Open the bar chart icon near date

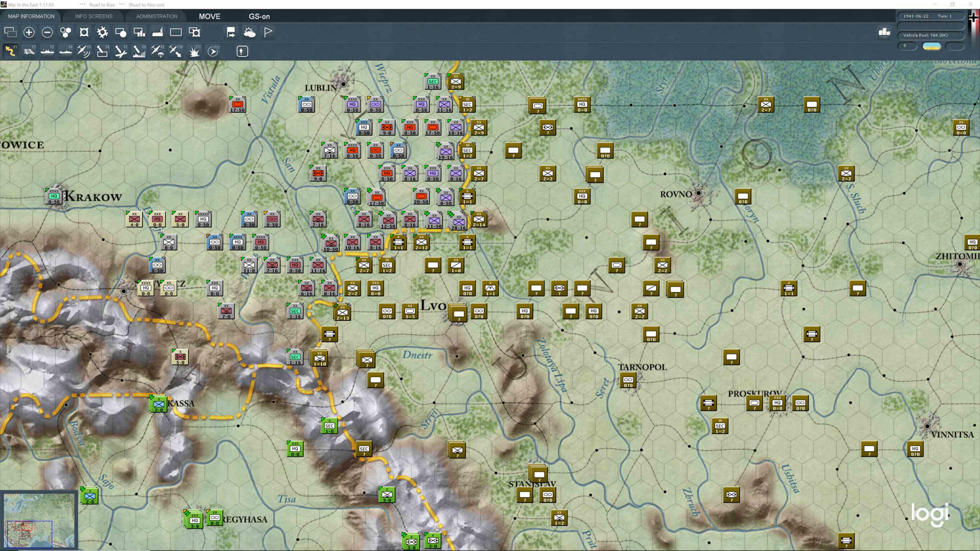pyautogui.click(x=884, y=32)
